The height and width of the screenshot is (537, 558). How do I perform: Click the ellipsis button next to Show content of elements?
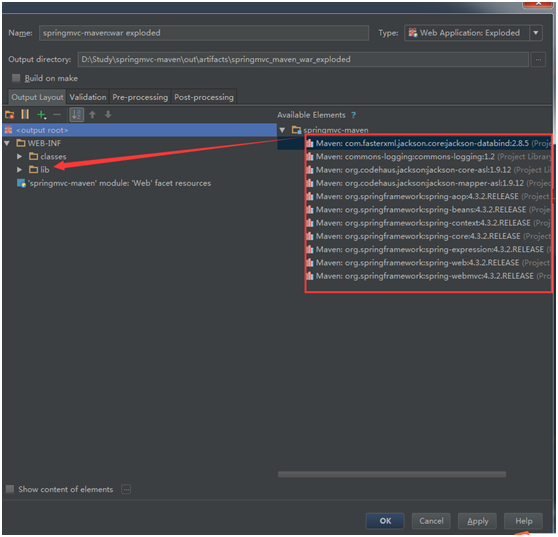click(126, 489)
